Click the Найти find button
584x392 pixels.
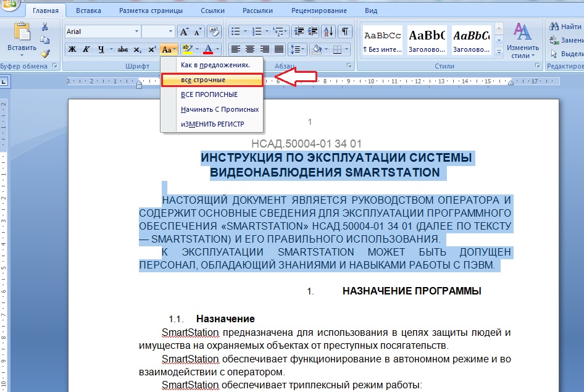[566, 27]
